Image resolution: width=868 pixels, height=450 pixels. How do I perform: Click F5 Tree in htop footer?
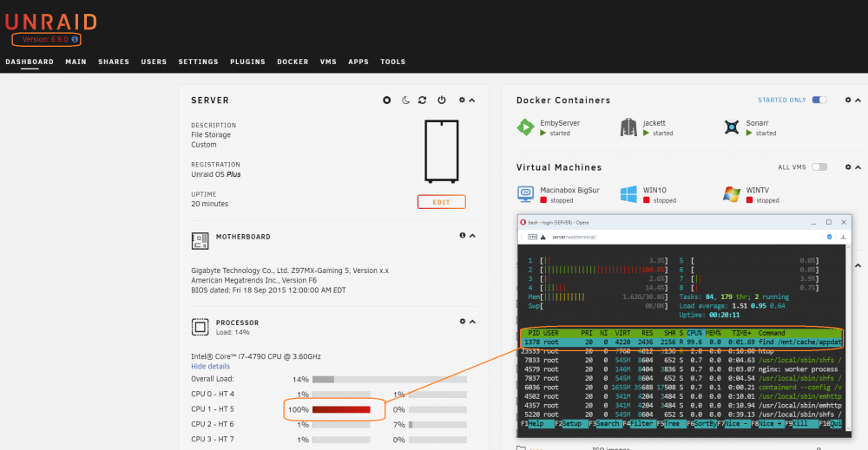(672, 423)
